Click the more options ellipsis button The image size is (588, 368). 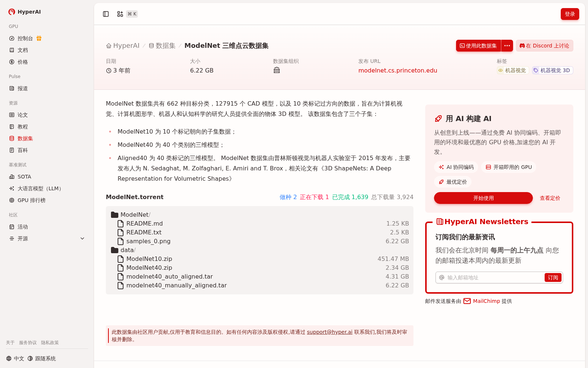pos(507,46)
